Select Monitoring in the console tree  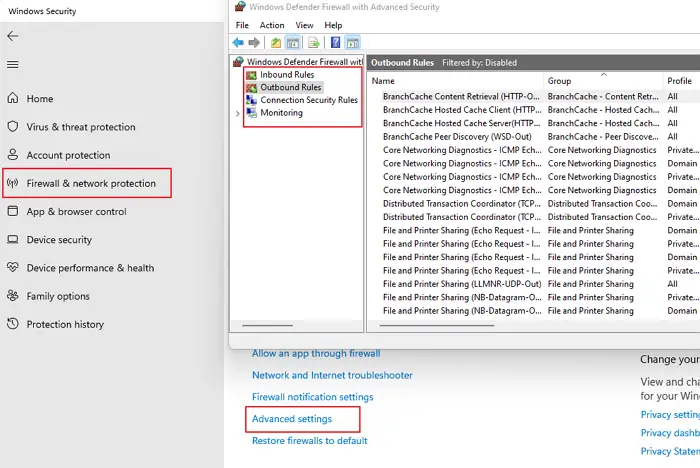click(x=274, y=113)
